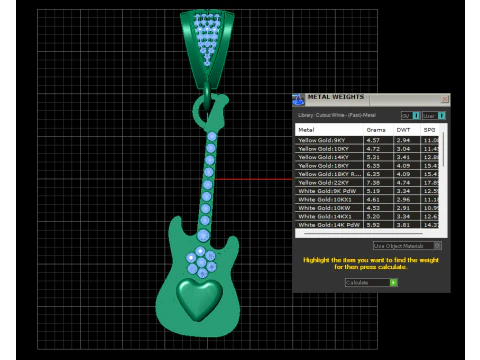
Task: Click the Grams column header
Action: (x=378, y=130)
